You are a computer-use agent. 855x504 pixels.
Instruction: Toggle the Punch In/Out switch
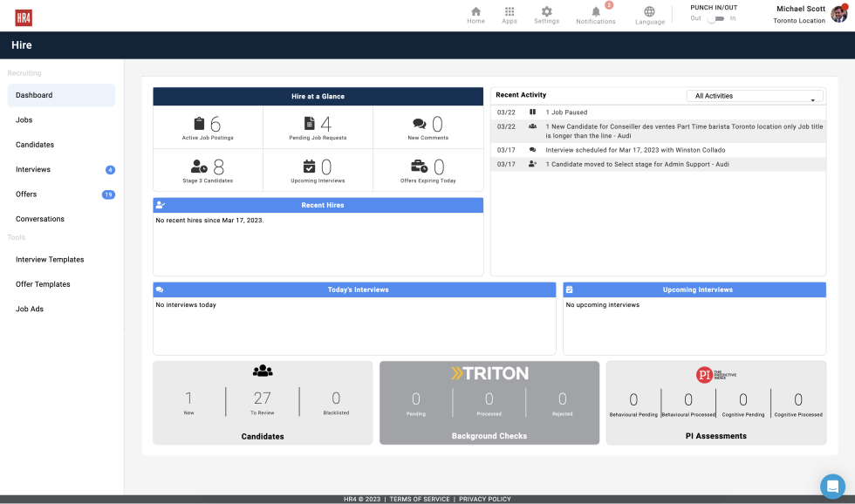pos(715,18)
